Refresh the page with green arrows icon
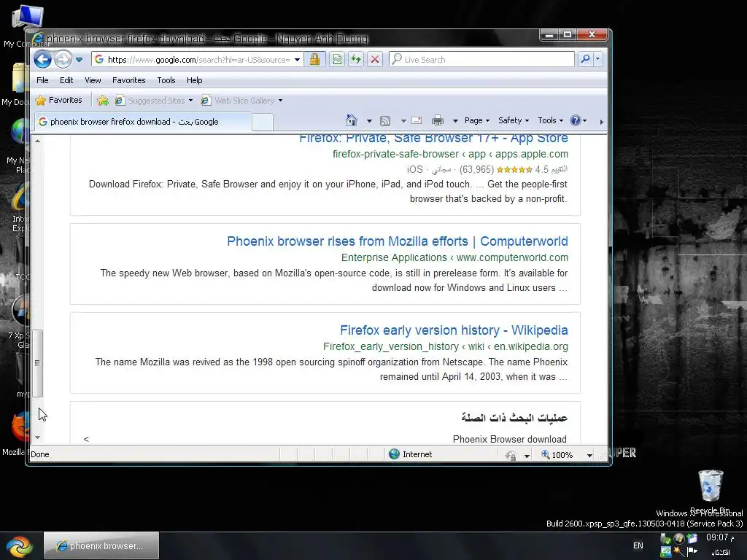Viewport: 747px width, 560px height. pos(356,60)
